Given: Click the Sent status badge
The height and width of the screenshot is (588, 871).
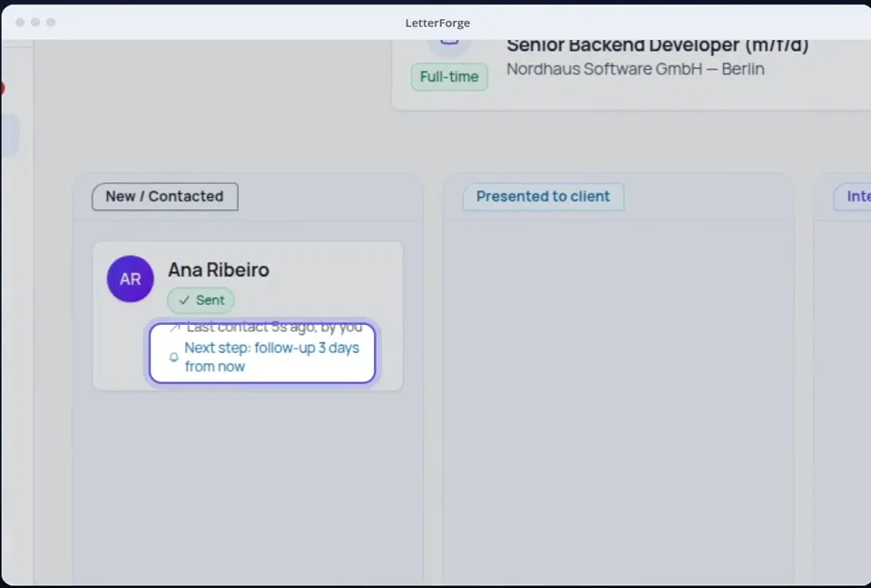Looking at the screenshot, I should click(201, 300).
